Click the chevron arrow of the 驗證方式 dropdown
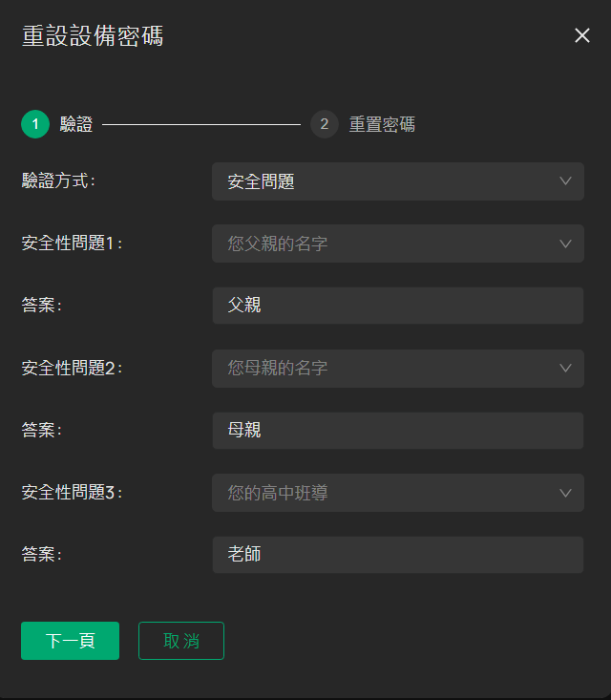Image resolution: width=611 pixels, height=700 pixels. 565,181
